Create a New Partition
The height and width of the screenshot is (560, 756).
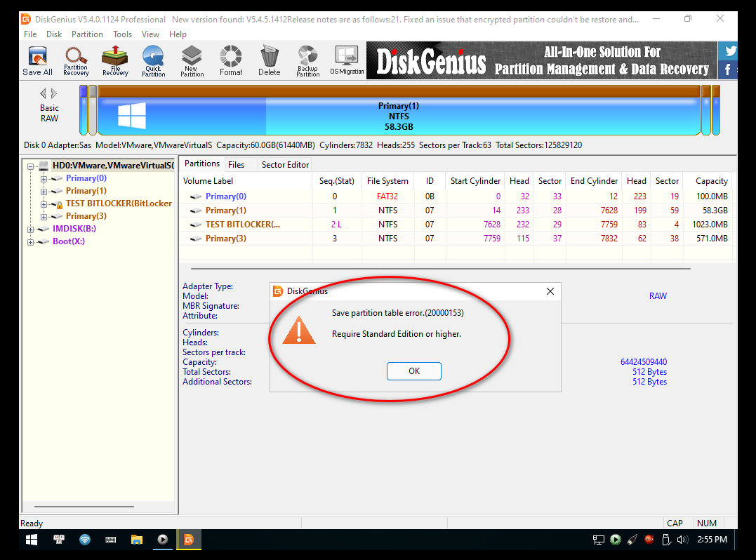pyautogui.click(x=192, y=61)
